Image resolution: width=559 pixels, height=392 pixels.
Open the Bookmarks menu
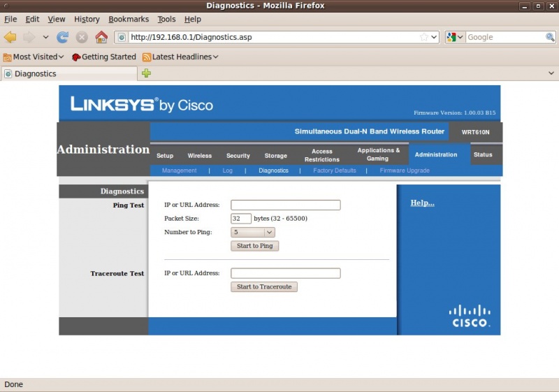pyautogui.click(x=129, y=19)
